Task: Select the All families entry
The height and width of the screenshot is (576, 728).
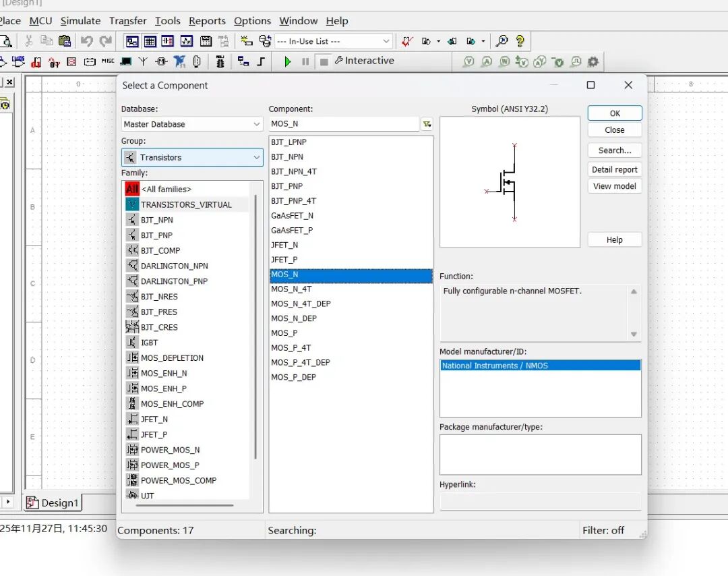Action: tap(187, 189)
